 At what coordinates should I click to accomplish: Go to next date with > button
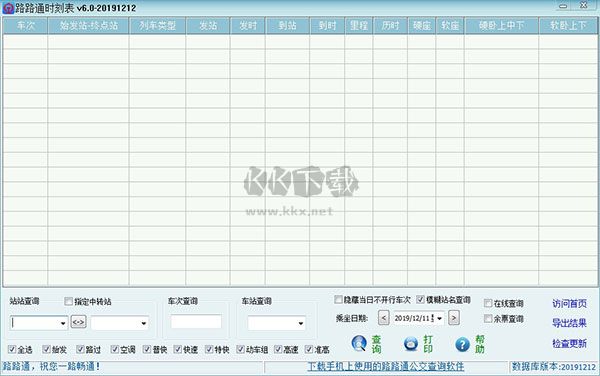tap(454, 318)
